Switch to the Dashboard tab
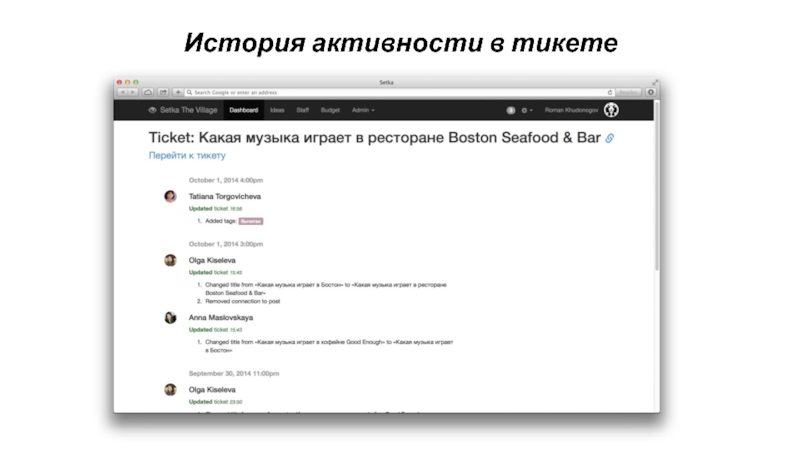 point(243,110)
